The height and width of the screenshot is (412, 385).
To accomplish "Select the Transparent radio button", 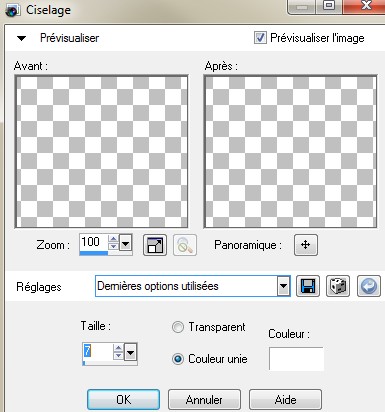I will (x=178, y=327).
